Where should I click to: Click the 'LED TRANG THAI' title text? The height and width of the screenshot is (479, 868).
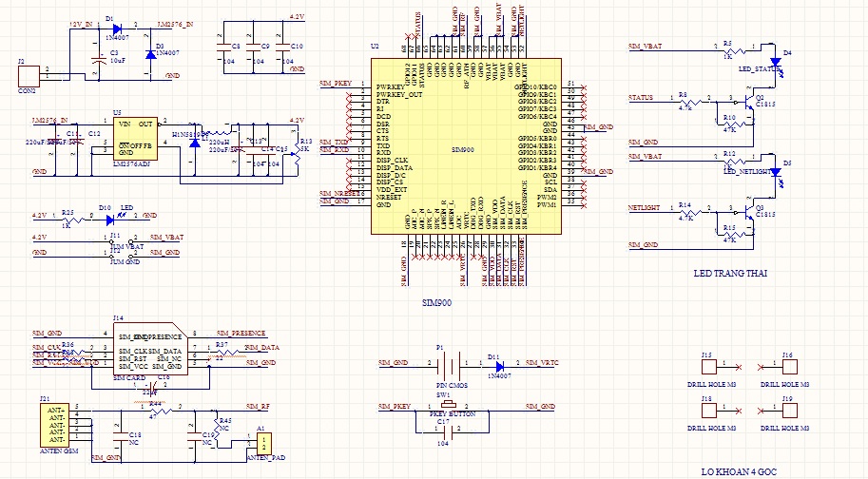pyautogui.click(x=730, y=274)
